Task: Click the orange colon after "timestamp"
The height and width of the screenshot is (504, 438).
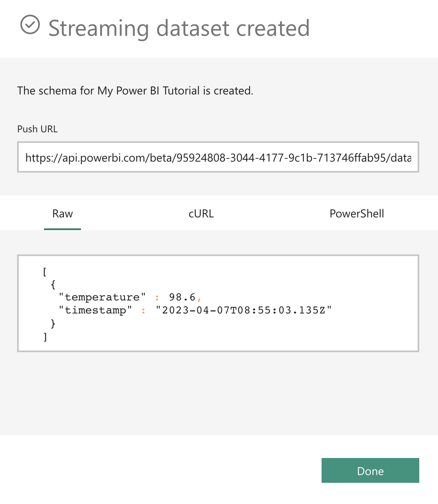Action: coord(143,311)
